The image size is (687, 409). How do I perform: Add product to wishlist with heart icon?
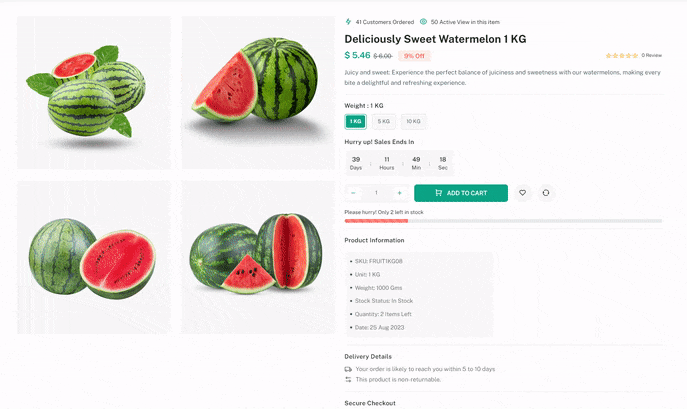(522, 193)
